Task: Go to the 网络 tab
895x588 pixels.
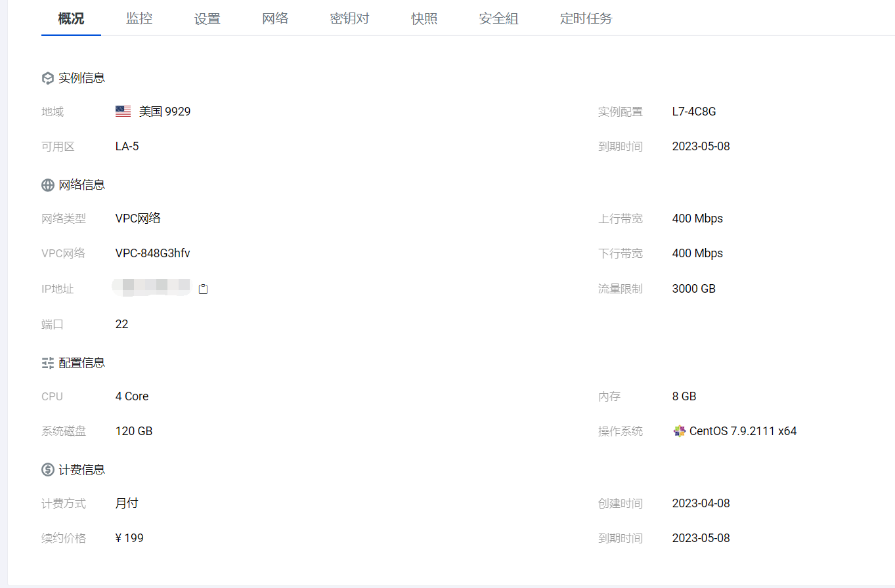Action: [x=275, y=18]
